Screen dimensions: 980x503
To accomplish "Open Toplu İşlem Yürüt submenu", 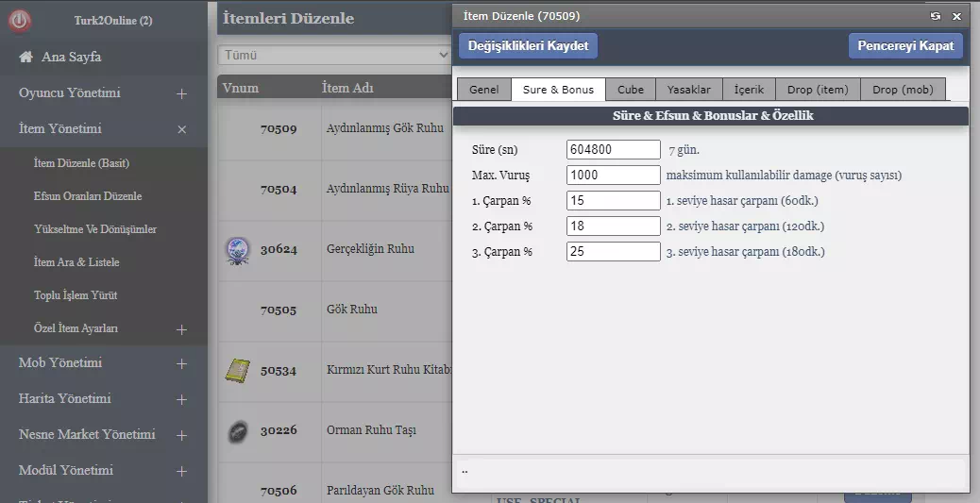I will [76, 295].
